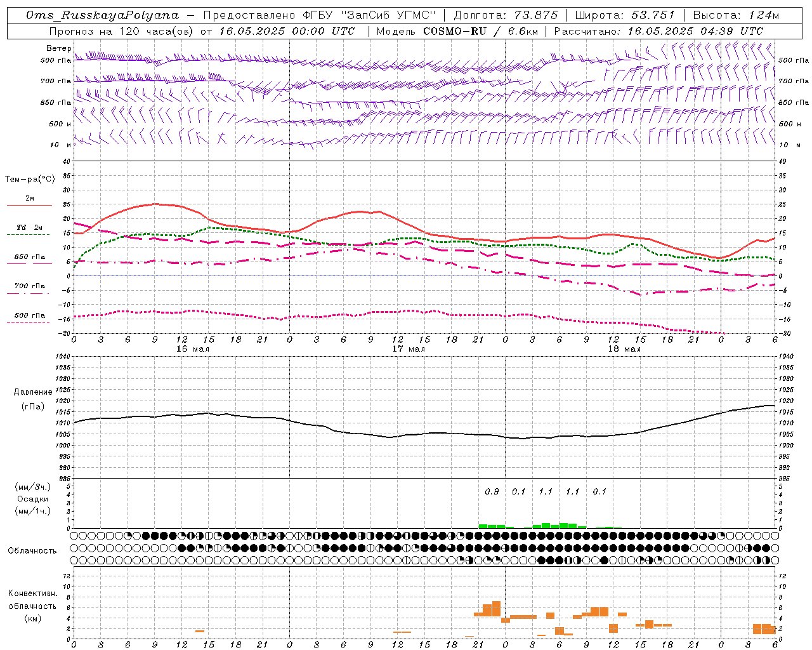Click the 850 гПа temperature legend label
Image resolution: width=812 pixels, height=650 pixels.
[x=30, y=257]
